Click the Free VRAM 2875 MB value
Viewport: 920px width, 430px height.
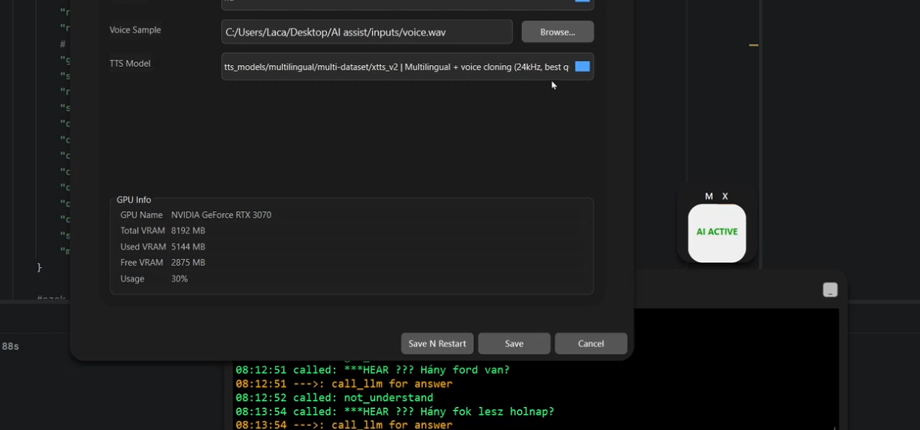188,263
